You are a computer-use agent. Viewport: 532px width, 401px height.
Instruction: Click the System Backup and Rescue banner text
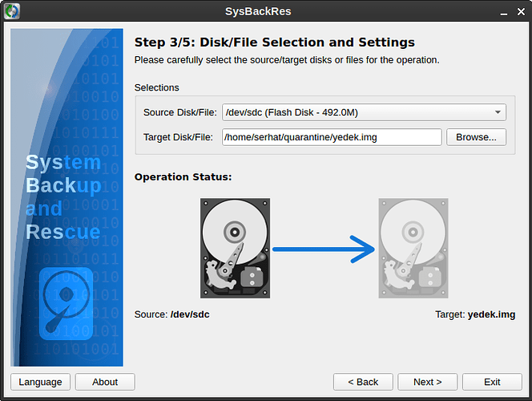(x=63, y=197)
